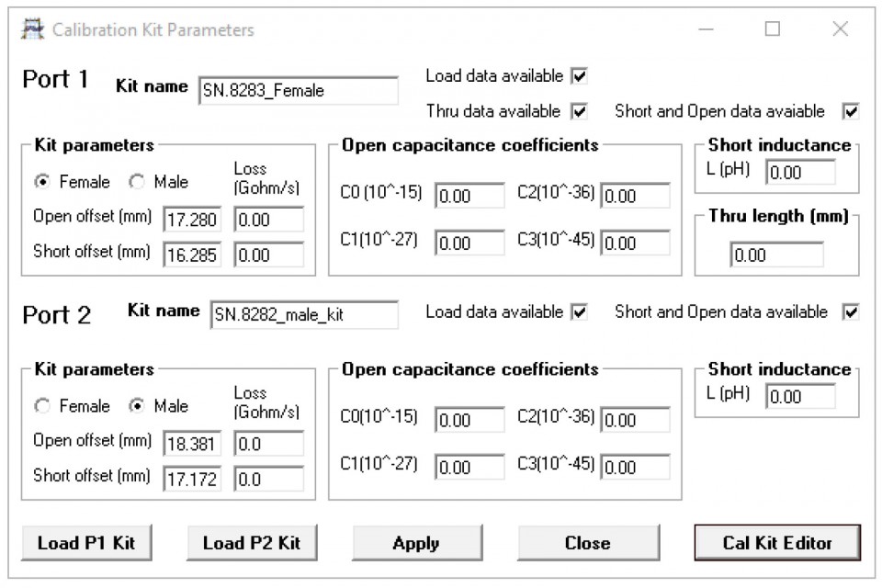This screenshot has height=588, width=882.
Task: Select Female radio button for Port 2
Action: tap(43, 406)
